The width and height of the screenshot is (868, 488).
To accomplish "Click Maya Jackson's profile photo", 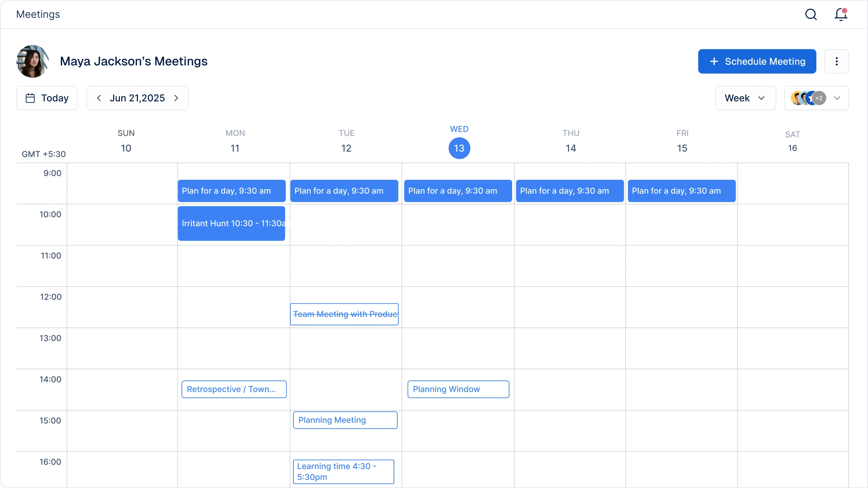I will pos(33,61).
